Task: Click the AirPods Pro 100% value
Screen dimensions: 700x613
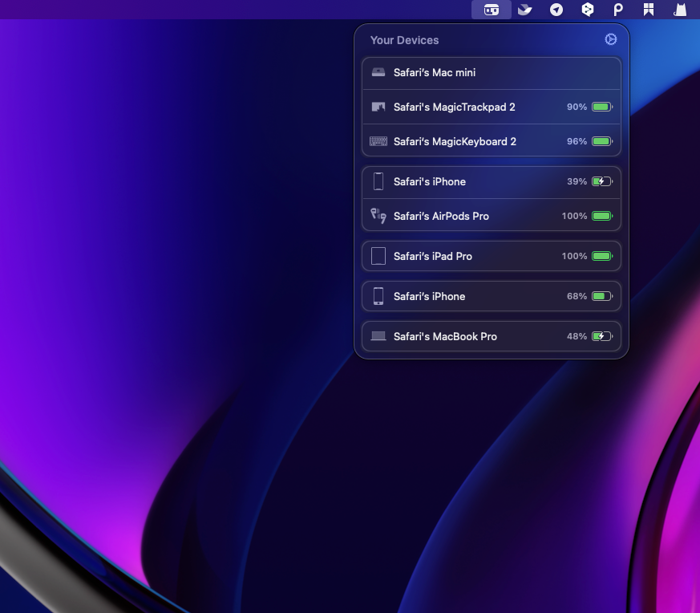Action: pyautogui.click(x=574, y=216)
